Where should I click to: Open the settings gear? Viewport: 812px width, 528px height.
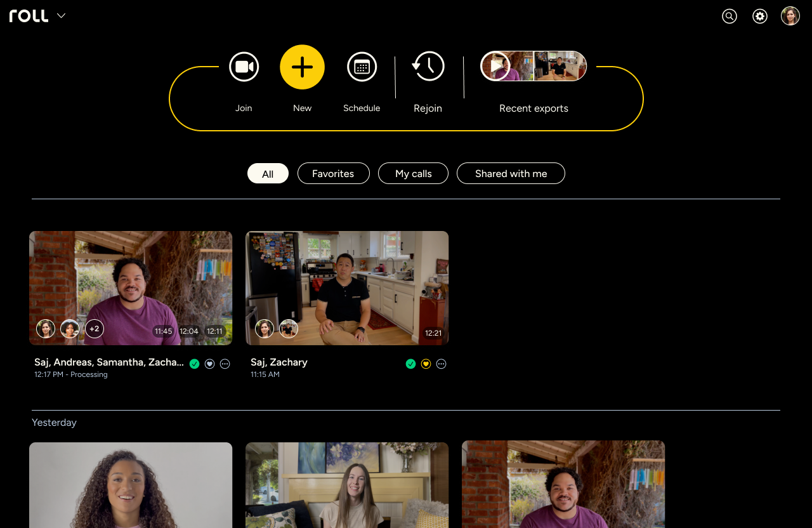[759, 16]
